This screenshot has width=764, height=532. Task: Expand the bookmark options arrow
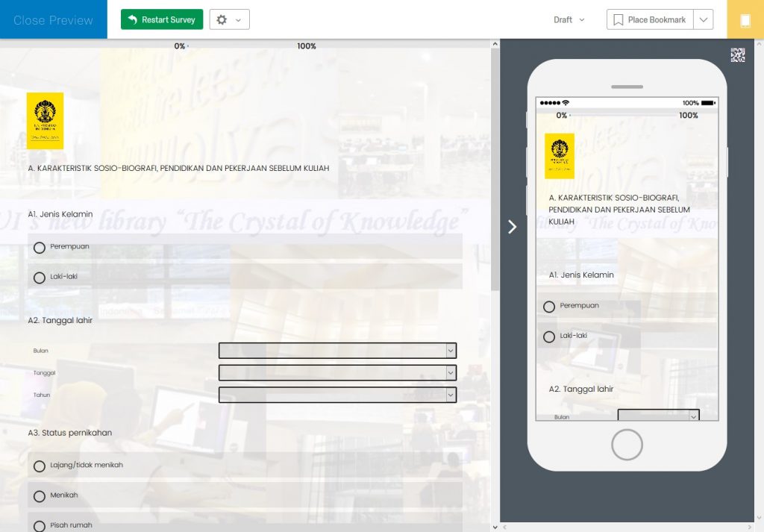[703, 19]
